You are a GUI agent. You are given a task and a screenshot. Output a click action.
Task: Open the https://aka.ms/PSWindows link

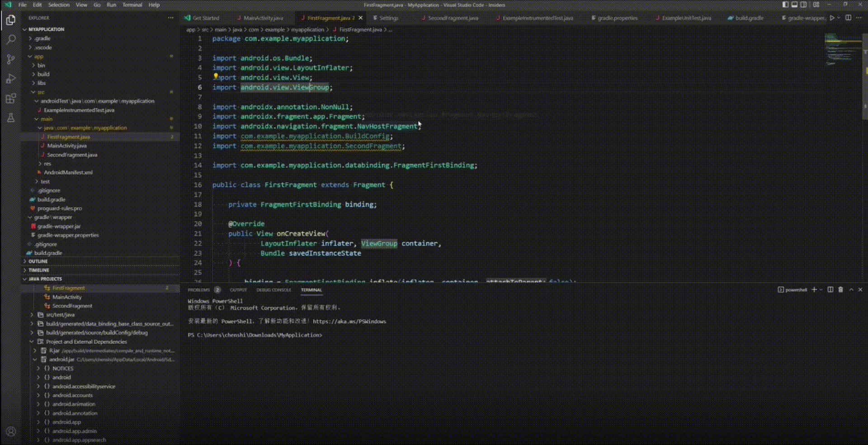click(349, 322)
